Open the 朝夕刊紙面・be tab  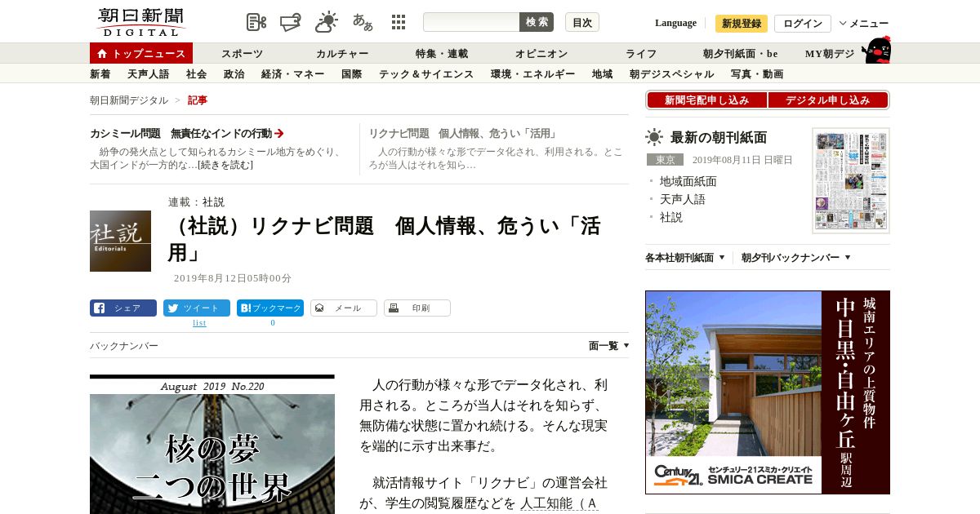click(741, 54)
